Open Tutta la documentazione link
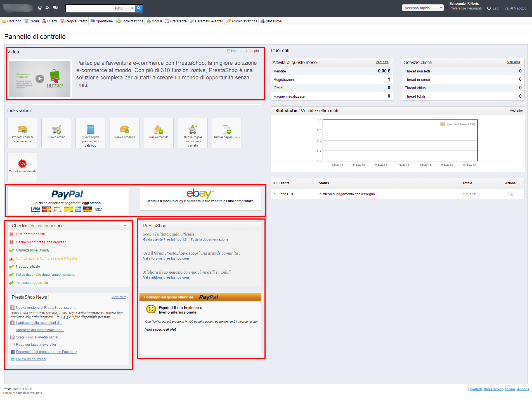Image resolution: width=532 pixels, height=405 pixels. pyautogui.click(x=209, y=239)
